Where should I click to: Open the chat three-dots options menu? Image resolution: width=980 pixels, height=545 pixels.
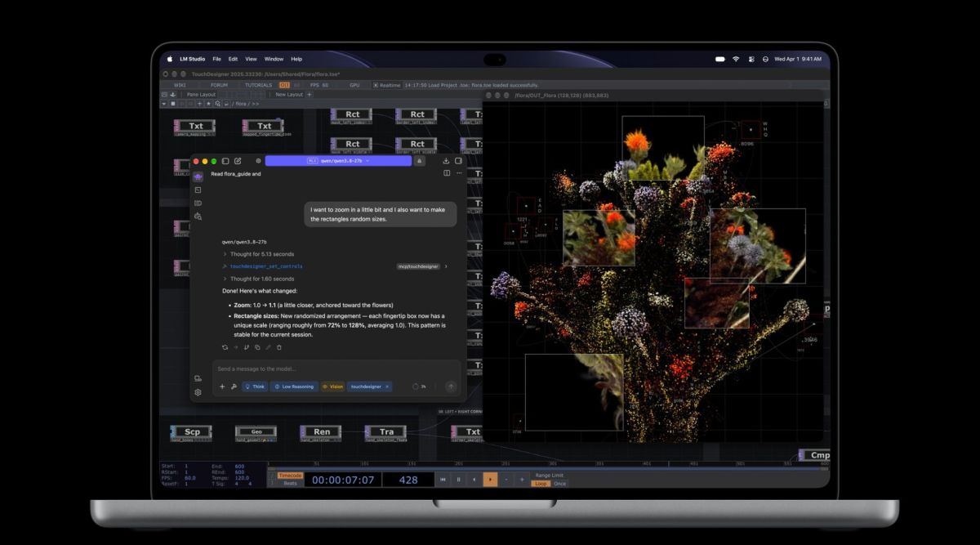[x=458, y=173]
